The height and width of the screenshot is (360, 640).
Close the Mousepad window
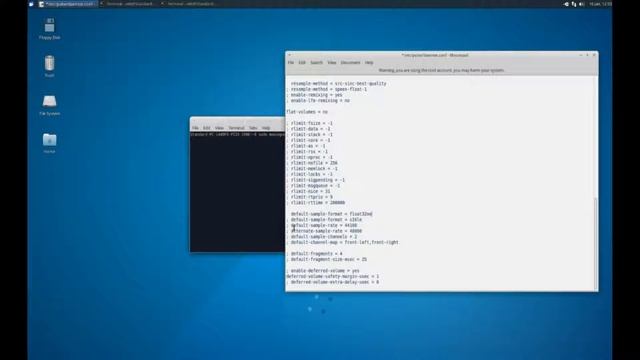tap(594, 55)
